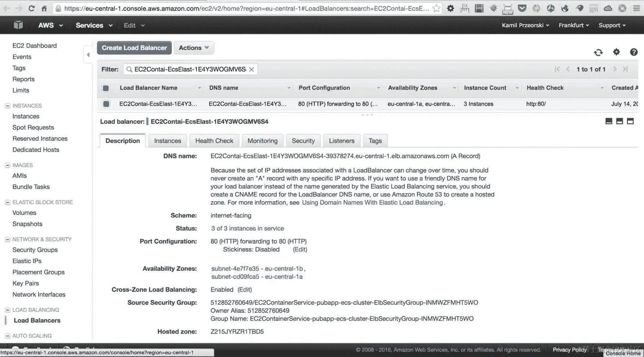Toggle select-all checkbox in table header

tap(106, 88)
